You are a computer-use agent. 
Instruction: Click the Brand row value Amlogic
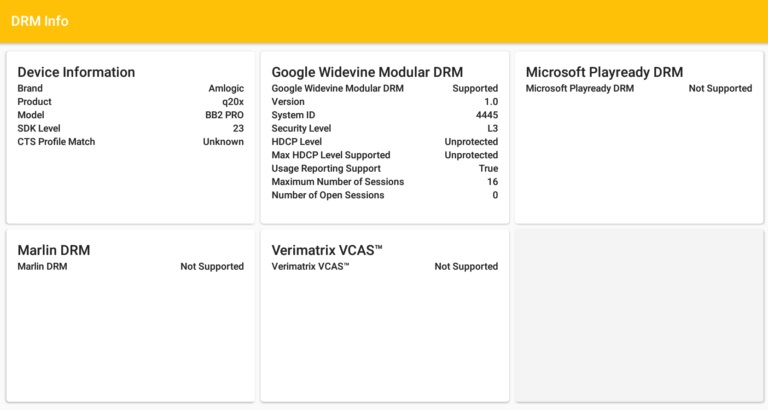pos(226,89)
